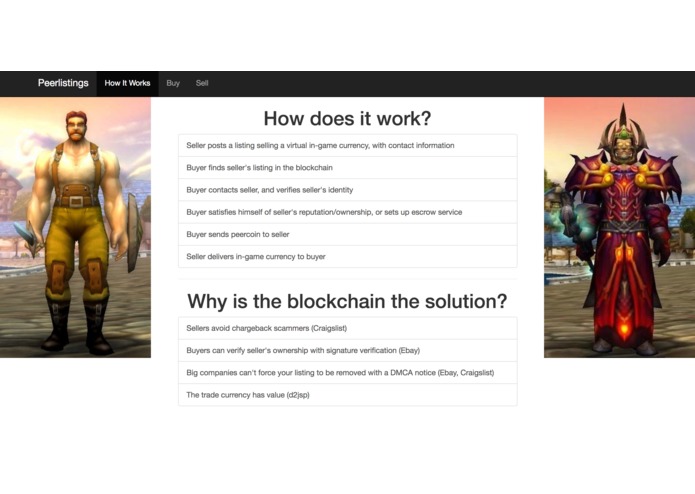Select 'Buyer satisfies himself of seller's reputation' item
The width and height of the screenshot is (695, 494).
tap(348, 212)
